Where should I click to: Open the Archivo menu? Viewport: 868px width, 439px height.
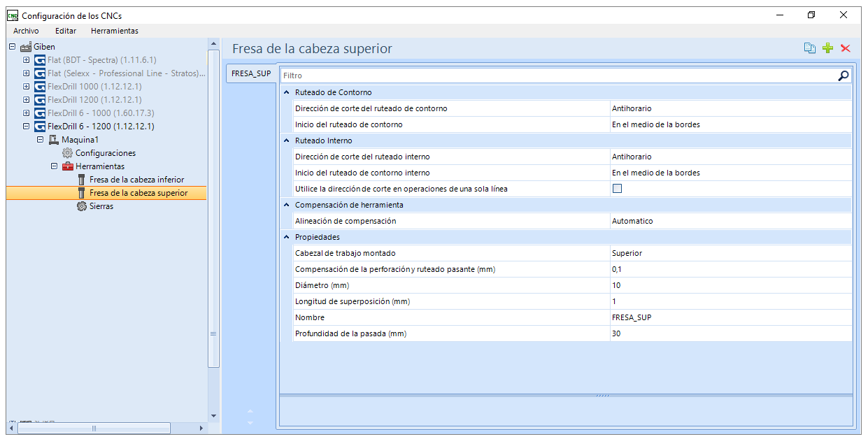pyautogui.click(x=26, y=31)
